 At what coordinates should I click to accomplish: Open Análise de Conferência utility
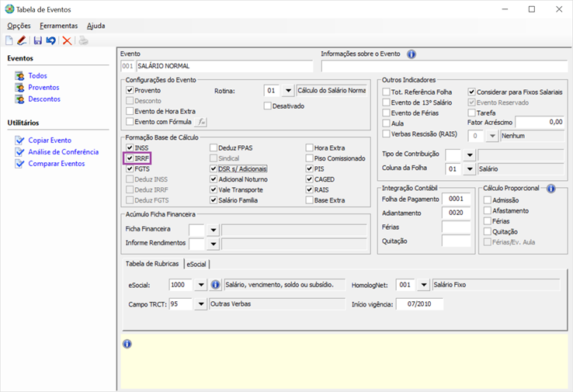64,152
